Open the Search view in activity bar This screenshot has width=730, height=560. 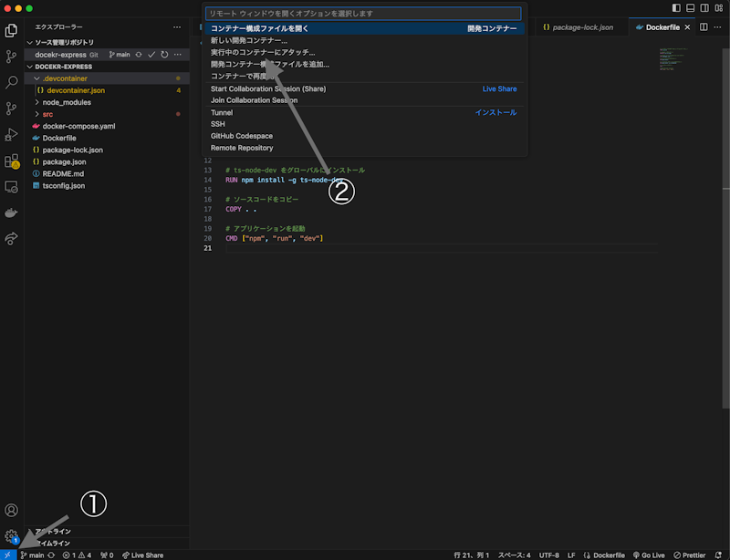pos(12,82)
